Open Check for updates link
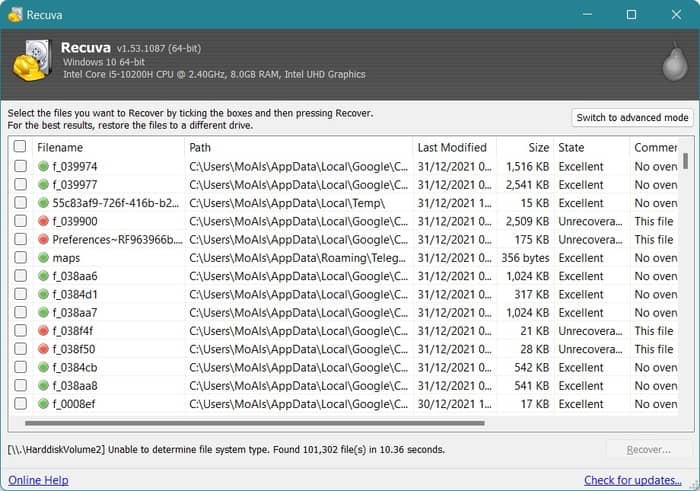Image resolution: width=700 pixels, height=491 pixels. [x=633, y=480]
